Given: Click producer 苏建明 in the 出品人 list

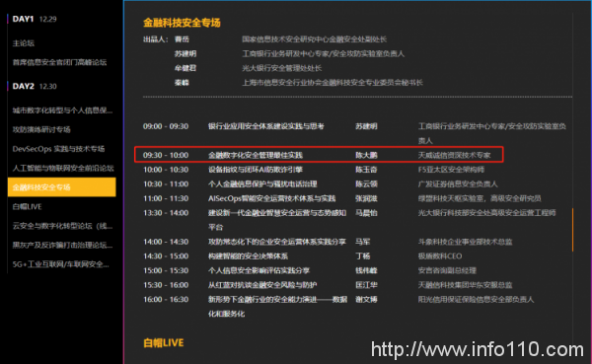Looking at the screenshot, I should pos(185,53).
